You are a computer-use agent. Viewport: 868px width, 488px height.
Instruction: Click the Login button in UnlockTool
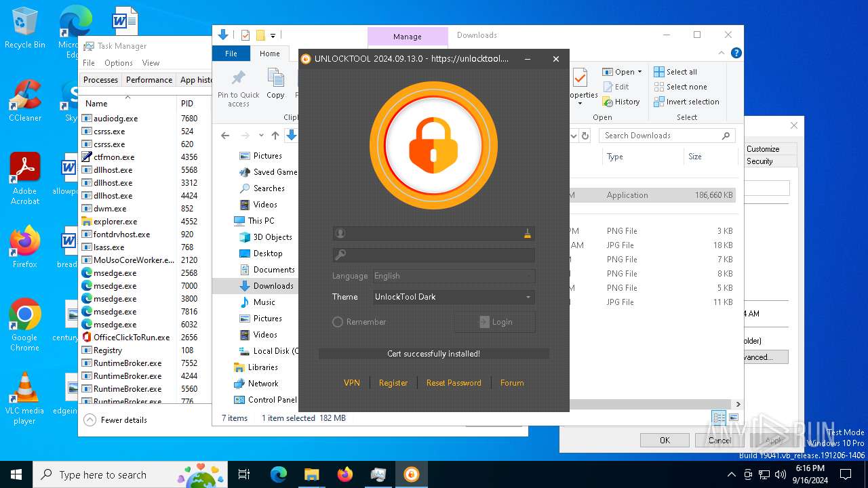click(495, 322)
